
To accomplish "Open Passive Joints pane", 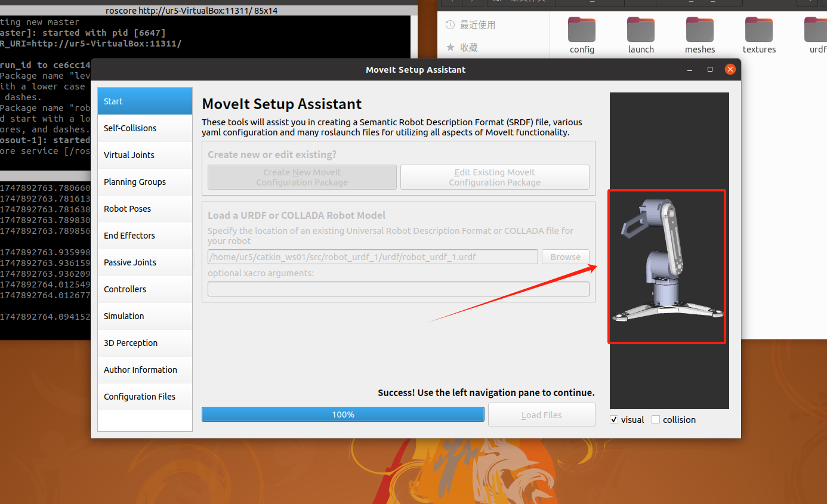I will (145, 262).
